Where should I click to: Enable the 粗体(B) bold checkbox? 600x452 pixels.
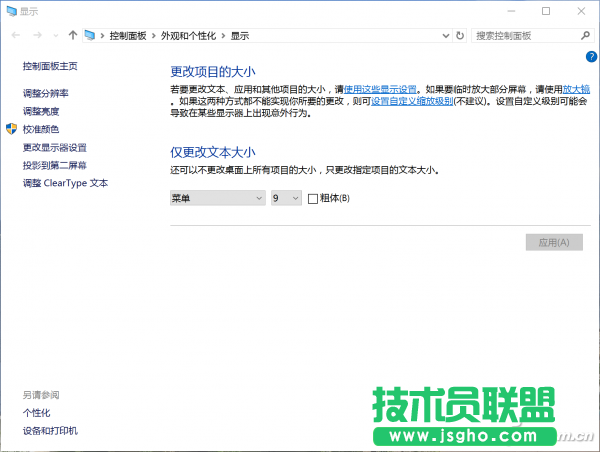[313, 199]
